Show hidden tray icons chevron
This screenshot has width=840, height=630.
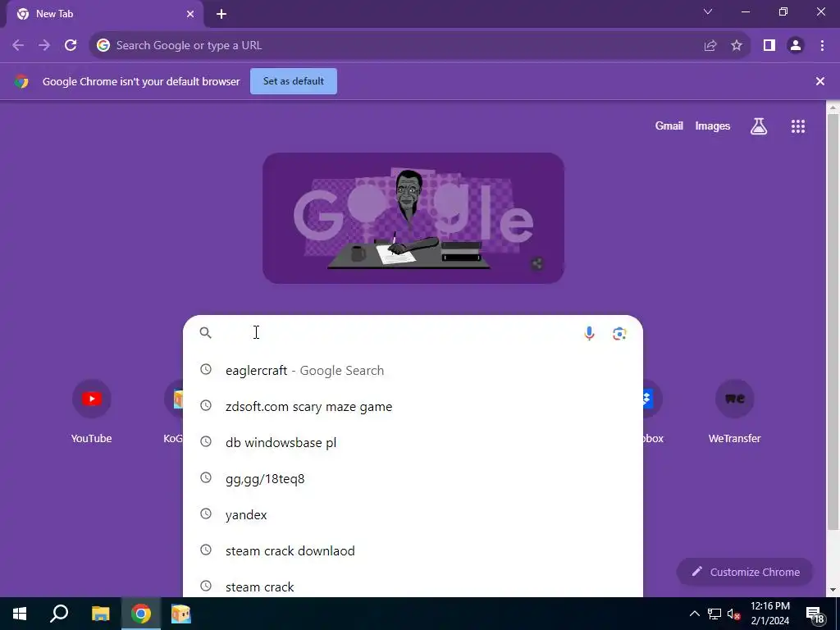(x=694, y=614)
